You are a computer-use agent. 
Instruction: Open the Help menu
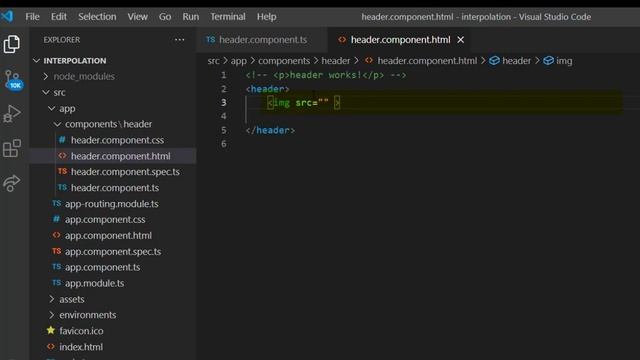coord(267,17)
